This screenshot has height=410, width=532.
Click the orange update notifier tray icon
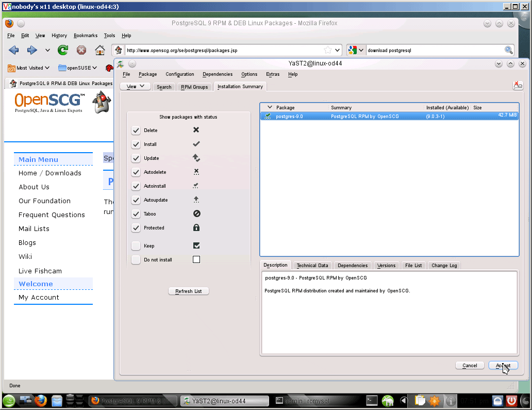point(434,401)
